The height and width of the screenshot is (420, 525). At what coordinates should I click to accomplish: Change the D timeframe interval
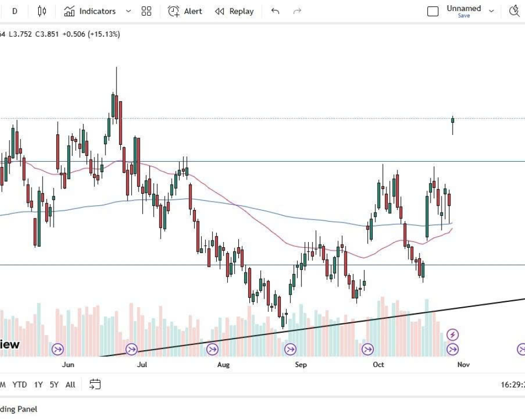[x=15, y=11]
